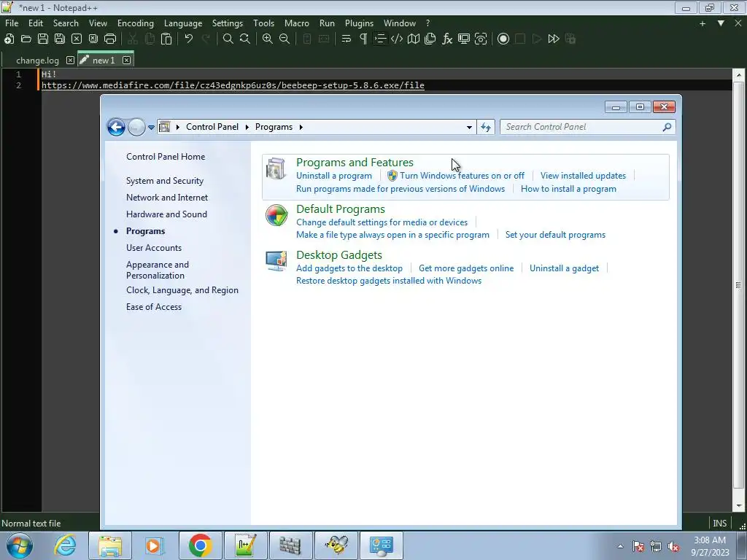
Task: Expand the arrow after Control Panel breadcrumb
Action: point(247,127)
